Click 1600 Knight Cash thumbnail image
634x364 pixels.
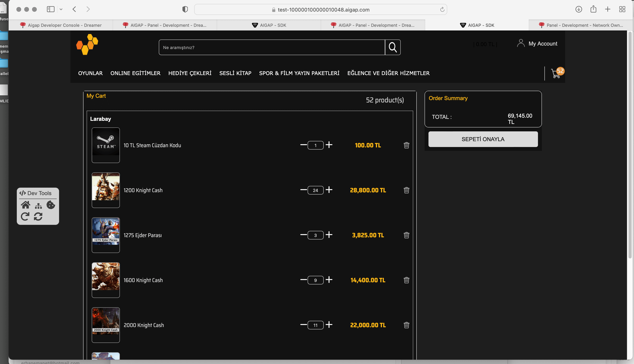(106, 280)
